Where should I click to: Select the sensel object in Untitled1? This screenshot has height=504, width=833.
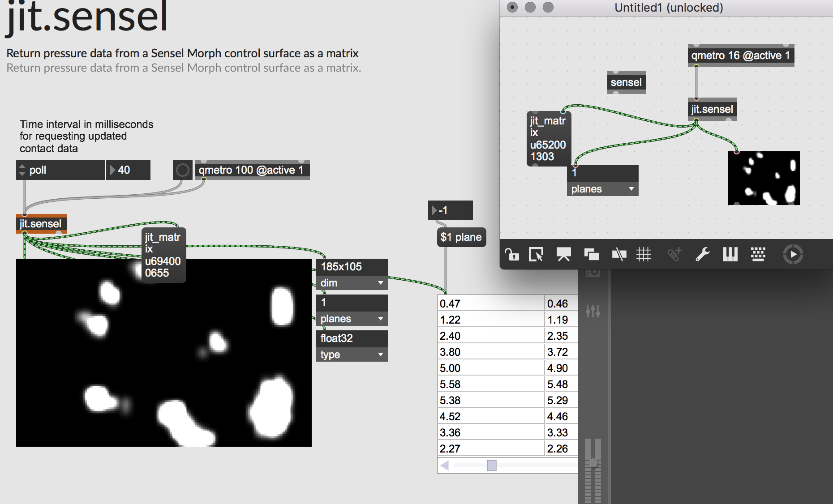pos(626,82)
